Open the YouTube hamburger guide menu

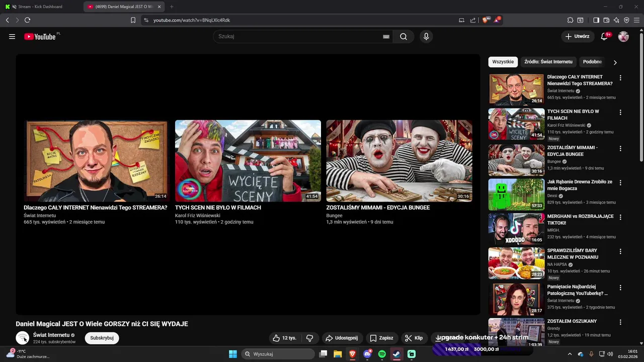pos(12,36)
